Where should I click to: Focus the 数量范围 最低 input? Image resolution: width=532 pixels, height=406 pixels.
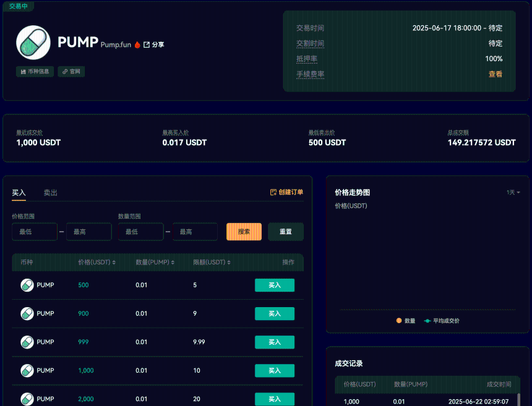[x=141, y=232]
